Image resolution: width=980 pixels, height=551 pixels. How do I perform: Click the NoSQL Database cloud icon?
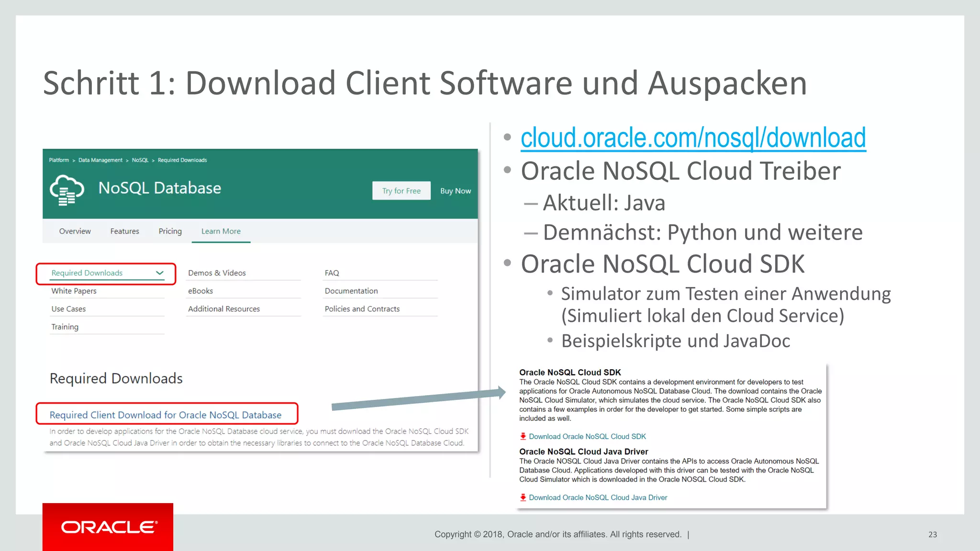[x=67, y=190]
